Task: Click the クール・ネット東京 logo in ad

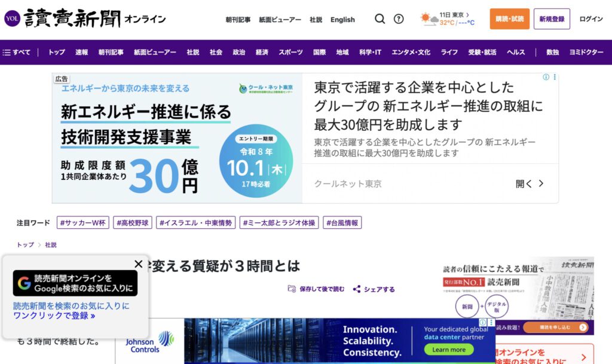Action: (x=266, y=88)
